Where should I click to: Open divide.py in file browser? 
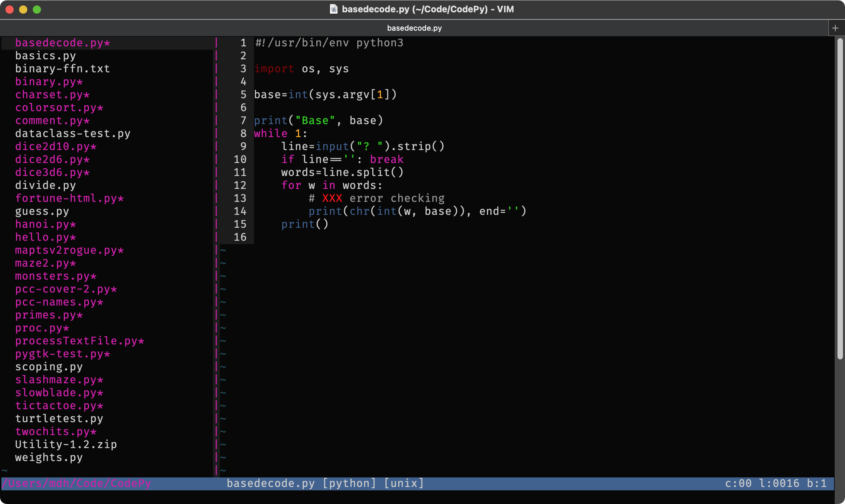(x=45, y=185)
